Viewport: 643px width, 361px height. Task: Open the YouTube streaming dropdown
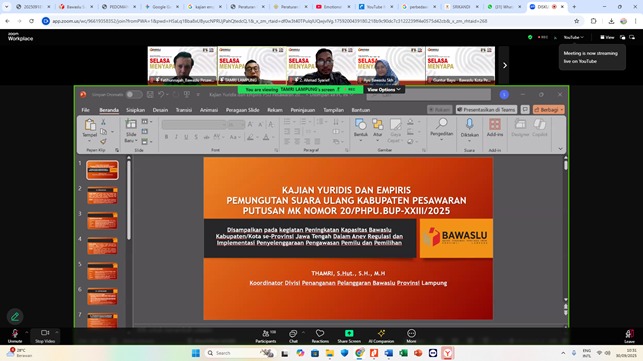[x=573, y=37]
